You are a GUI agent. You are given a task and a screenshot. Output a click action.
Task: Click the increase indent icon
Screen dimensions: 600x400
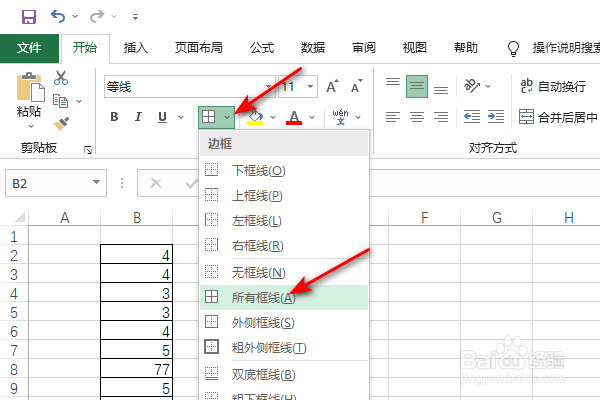click(x=496, y=117)
